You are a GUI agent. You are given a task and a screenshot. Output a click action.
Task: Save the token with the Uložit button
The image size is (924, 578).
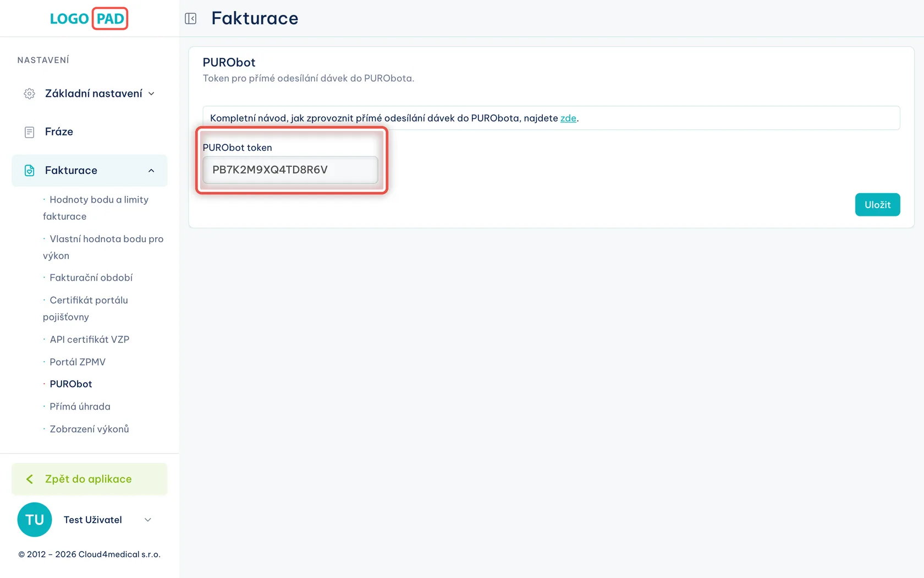pyautogui.click(x=877, y=205)
